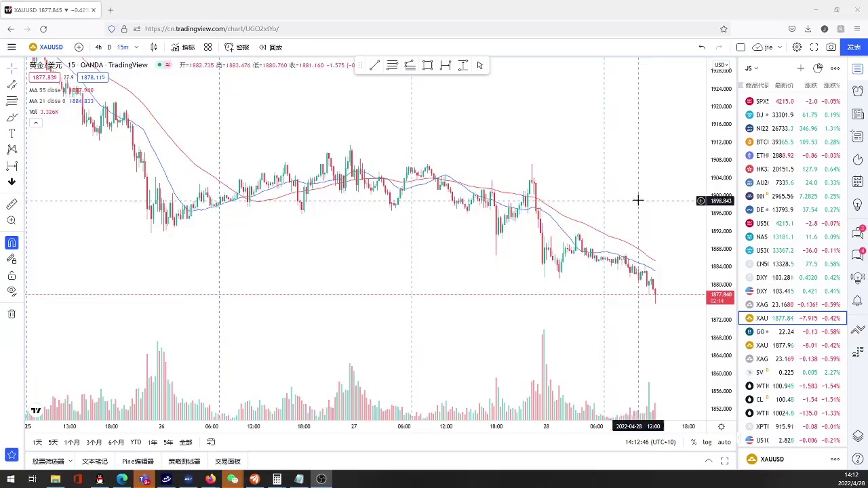Open the jie saved layout dropdown
The width and height of the screenshot is (868, 488).
(767, 47)
